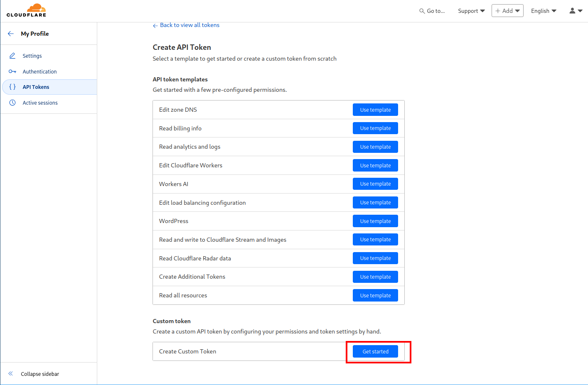The image size is (588, 385).
Task: Use template for Read billing info
Action: 375,128
